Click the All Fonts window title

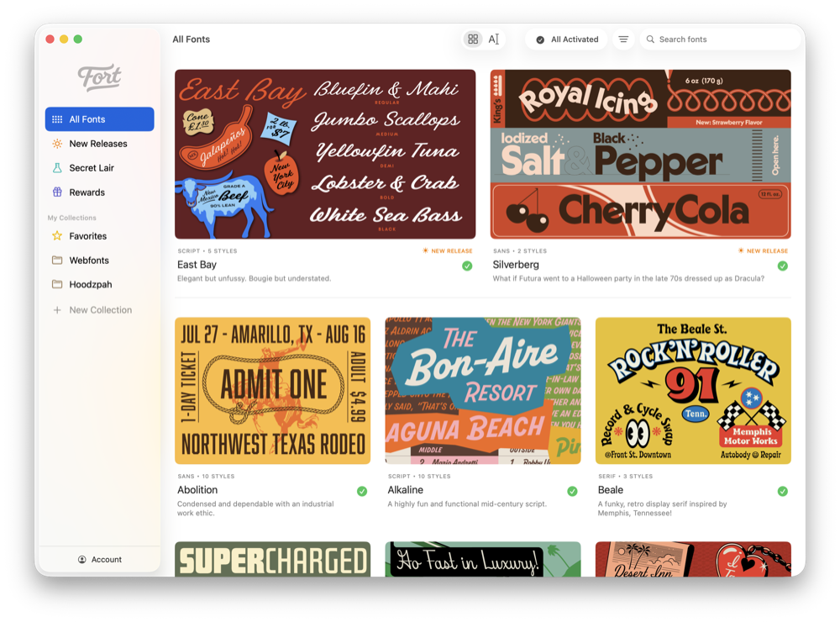192,40
